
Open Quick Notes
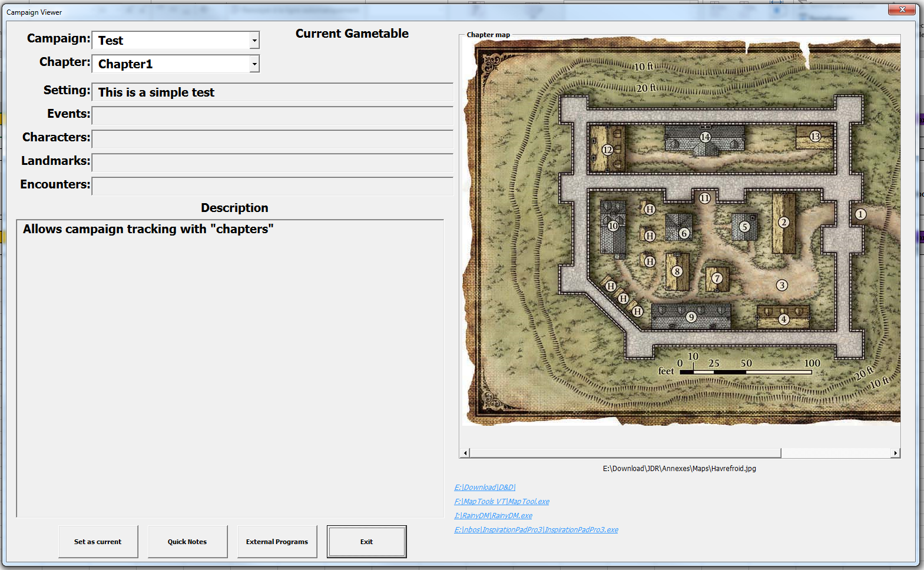pyautogui.click(x=187, y=542)
